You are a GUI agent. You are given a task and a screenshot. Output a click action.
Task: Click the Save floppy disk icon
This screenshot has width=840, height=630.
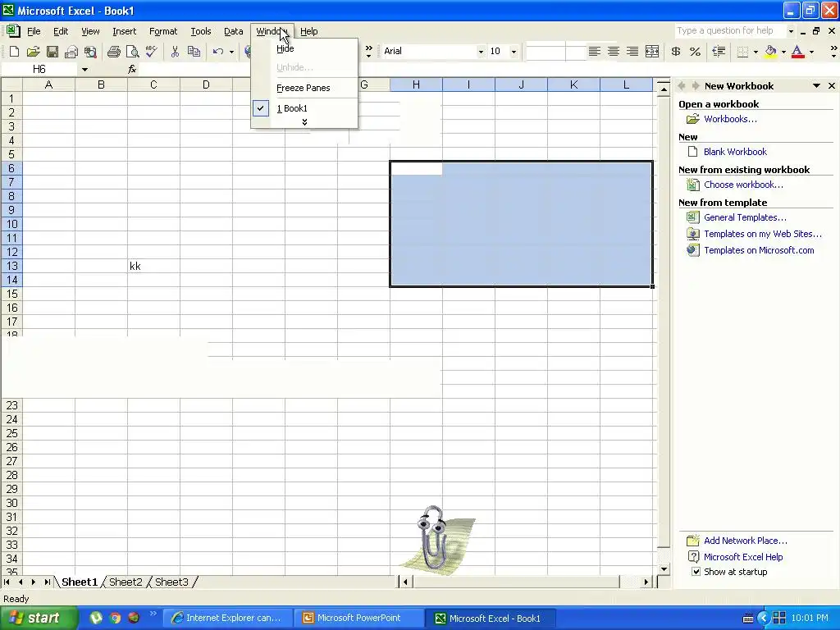click(52, 52)
